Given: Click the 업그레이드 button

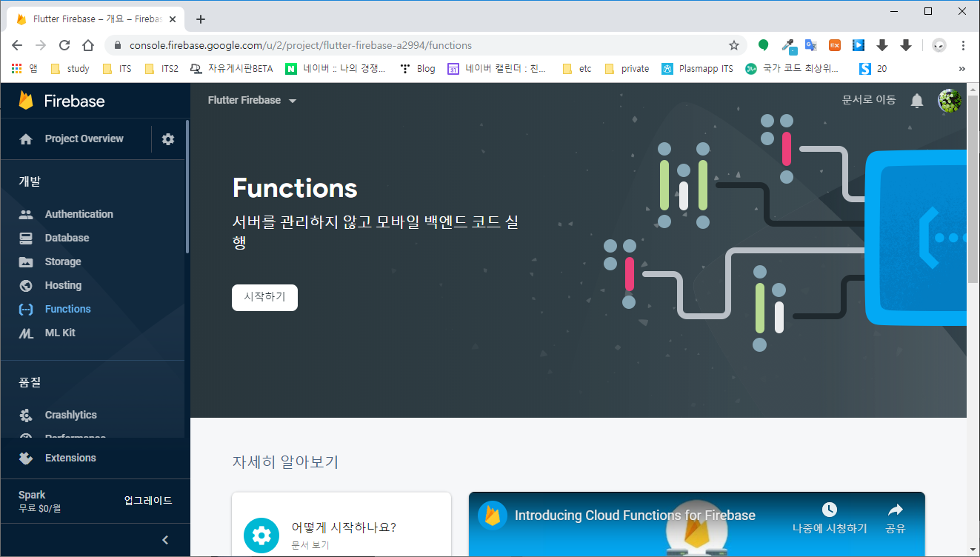Looking at the screenshot, I should point(148,501).
